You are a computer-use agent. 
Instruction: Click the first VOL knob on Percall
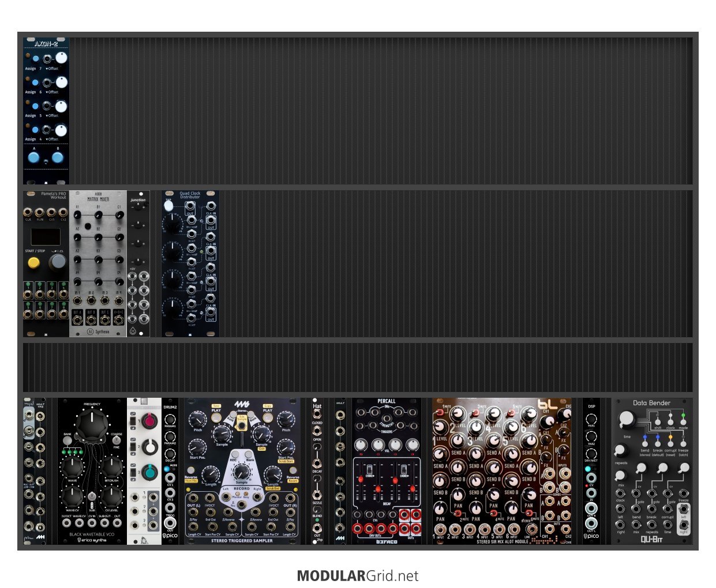click(361, 444)
